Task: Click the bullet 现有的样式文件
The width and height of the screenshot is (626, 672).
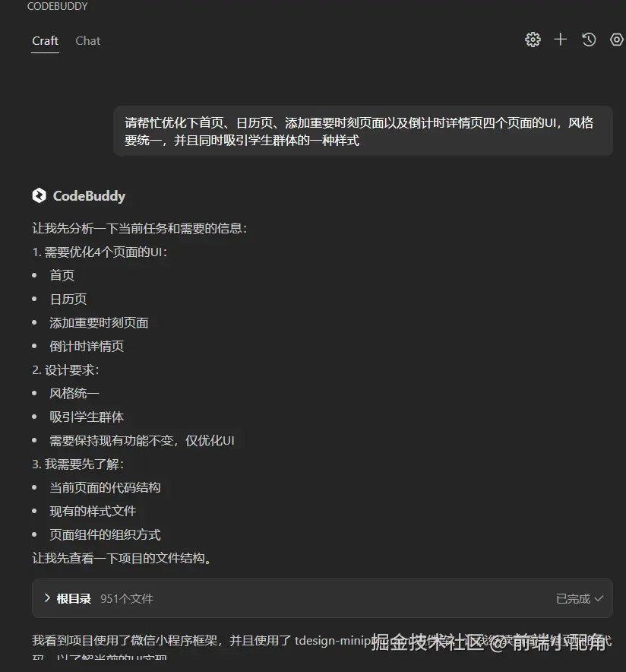Action: click(93, 511)
